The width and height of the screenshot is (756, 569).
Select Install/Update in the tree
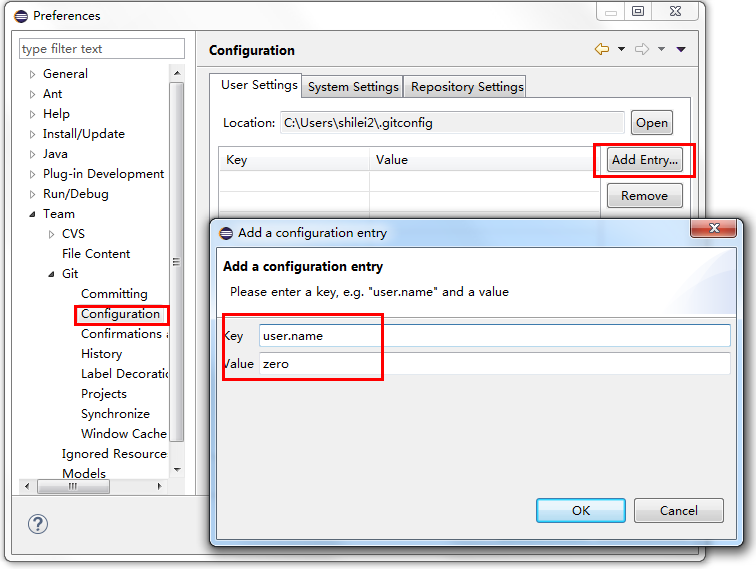point(84,134)
